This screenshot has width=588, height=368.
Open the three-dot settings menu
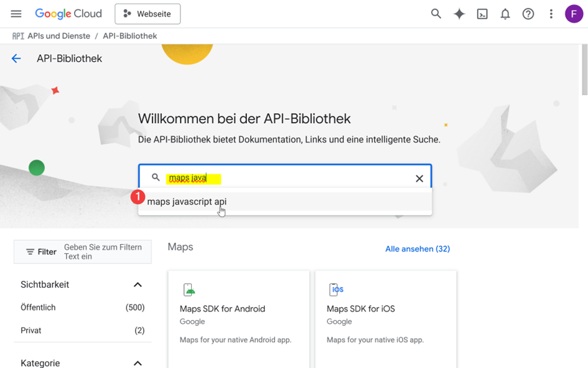tap(551, 14)
